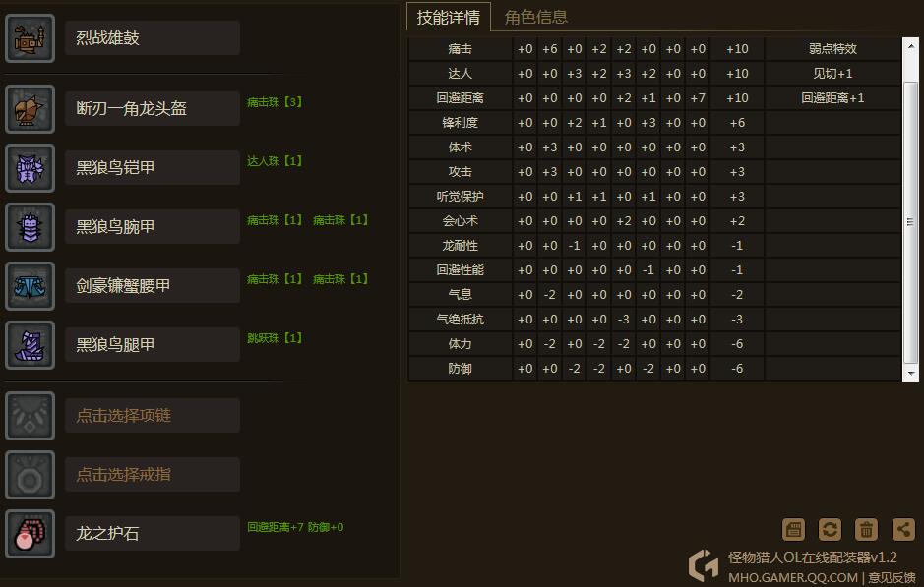This screenshot has width=924, height=587.
Task: Click the 断刃一角龙头盔 helmet icon
Action: pyautogui.click(x=31, y=109)
